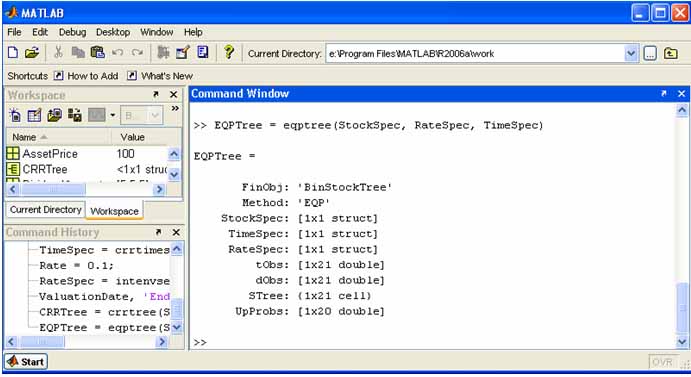The height and width of the screenshot is (377, 691).
Task: Browse for folder with ellipsis button
Action: (650, 53)
